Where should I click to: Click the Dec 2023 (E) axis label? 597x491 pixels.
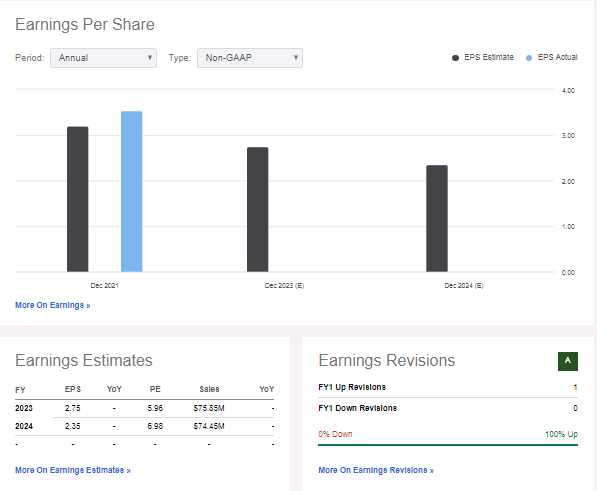(x=284, y=285)
